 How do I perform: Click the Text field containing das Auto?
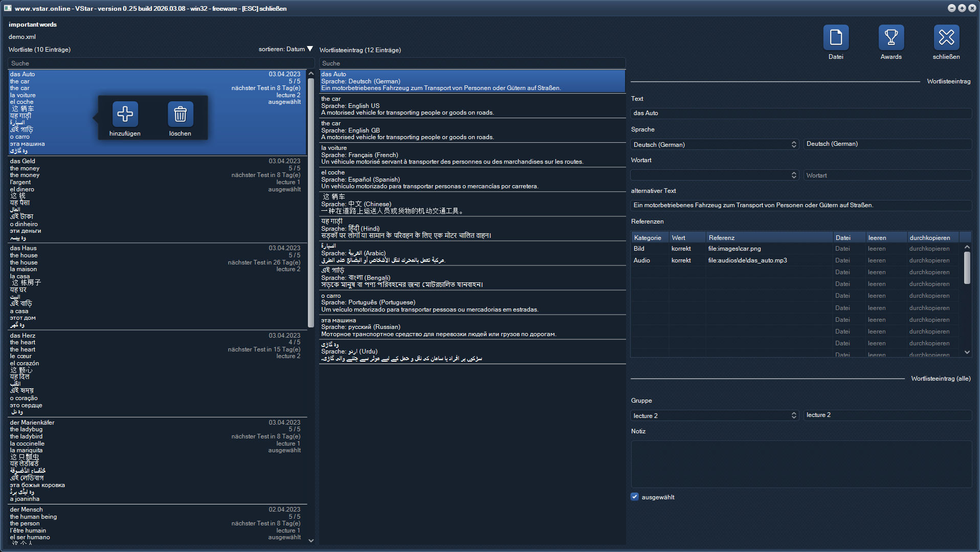(801, 113)
